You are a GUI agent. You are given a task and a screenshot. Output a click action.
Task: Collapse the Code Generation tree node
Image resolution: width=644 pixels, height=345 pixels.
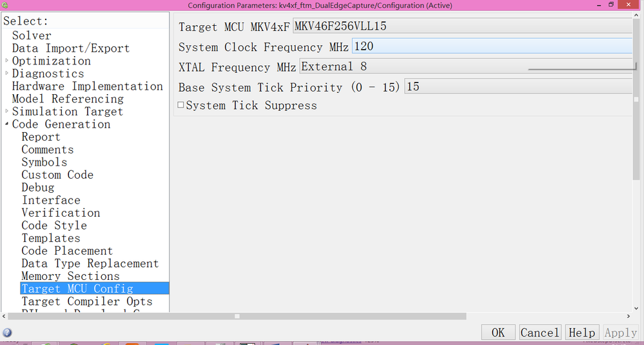click(7, 124)
